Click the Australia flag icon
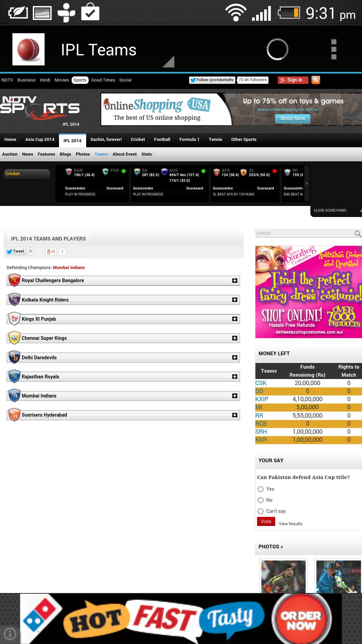This screenshot has width=362, height=644. pyautogui.click(x=164, y=172)
